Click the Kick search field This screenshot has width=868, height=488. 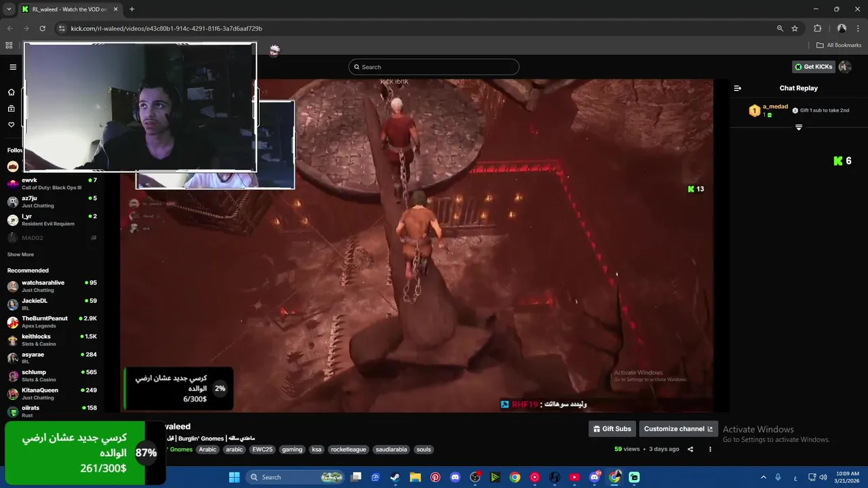coord(434,67)
